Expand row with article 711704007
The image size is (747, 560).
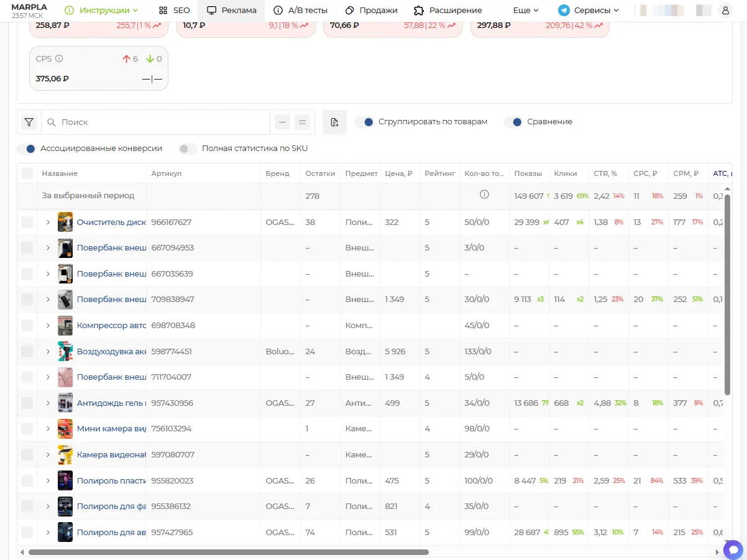tap(48, 377)
